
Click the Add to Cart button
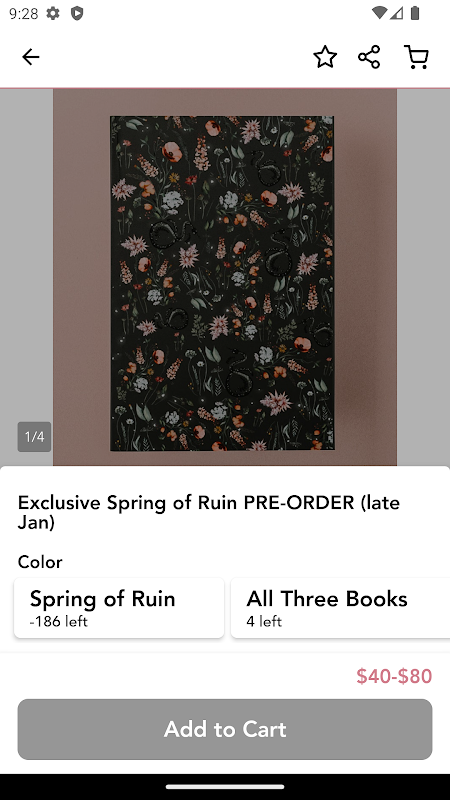click(225, 729)
